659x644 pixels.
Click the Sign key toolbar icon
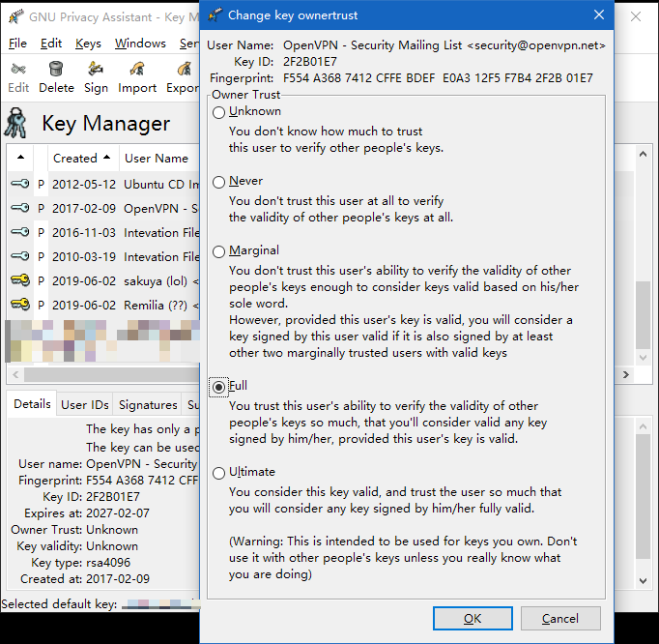coord(96,70)
